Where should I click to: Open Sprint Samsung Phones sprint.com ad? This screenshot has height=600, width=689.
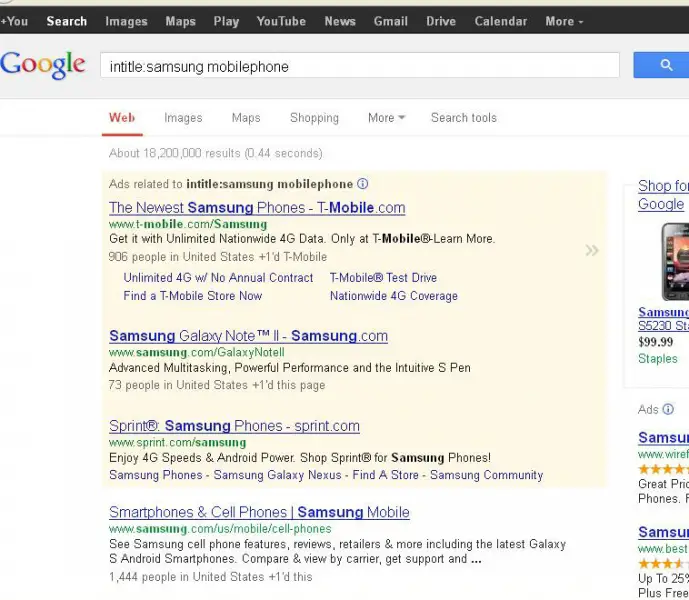pos(234,426)
